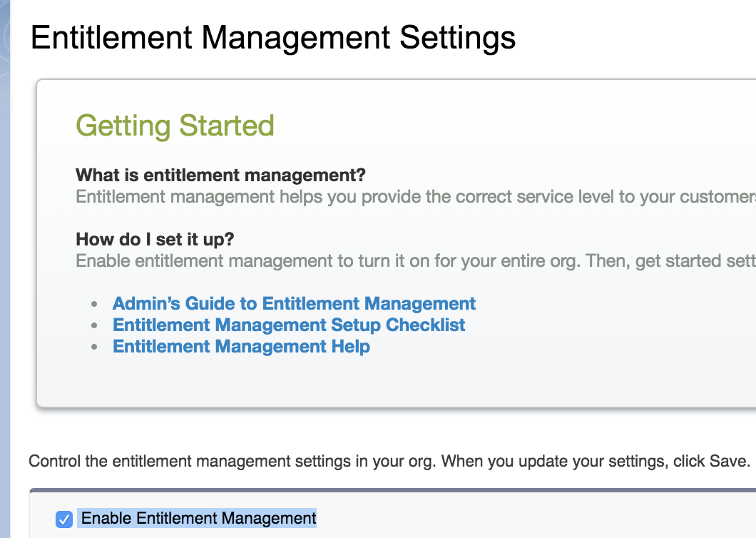756x538 pixels.
Task: Click the paragraph starting "Entitlement management helps you"
Action: [414, 196]
